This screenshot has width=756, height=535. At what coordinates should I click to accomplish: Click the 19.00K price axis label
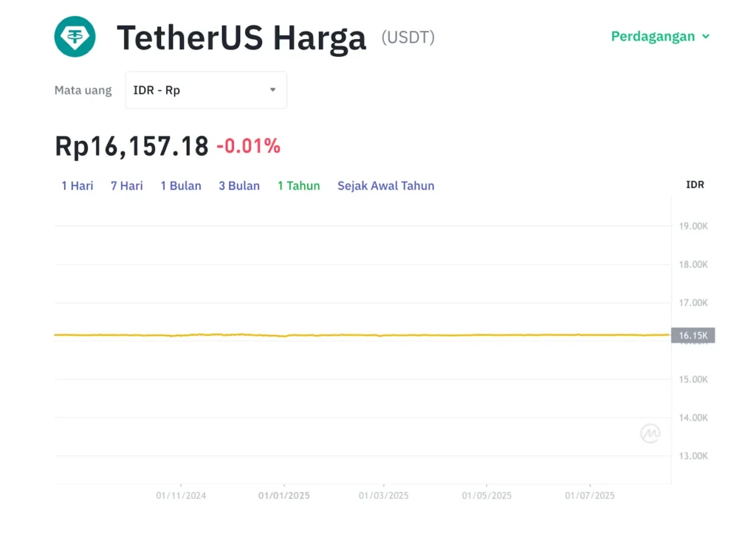[693, 226]
